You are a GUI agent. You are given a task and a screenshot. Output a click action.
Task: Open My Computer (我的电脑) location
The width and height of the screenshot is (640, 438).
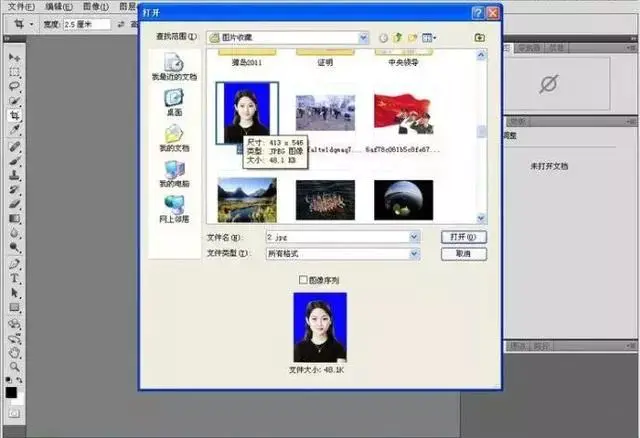[173, 174]
